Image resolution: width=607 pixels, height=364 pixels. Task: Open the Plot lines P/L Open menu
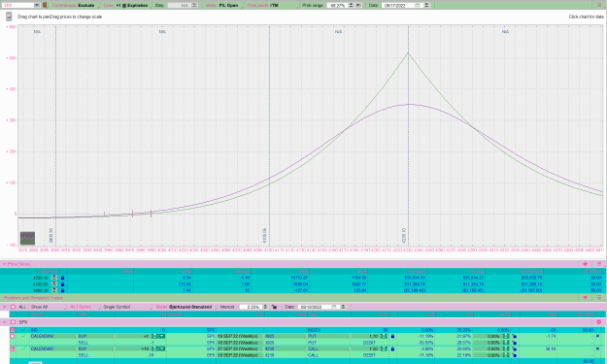[222, 6]
